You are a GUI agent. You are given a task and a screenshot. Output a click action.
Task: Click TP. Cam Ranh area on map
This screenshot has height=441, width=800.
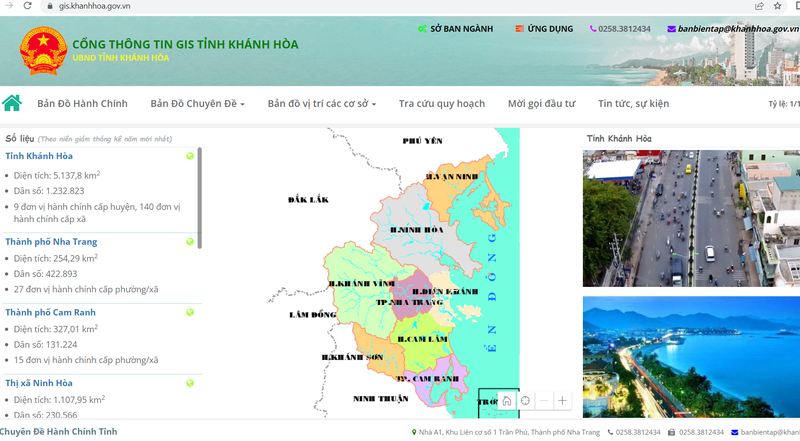pos(428,379)
